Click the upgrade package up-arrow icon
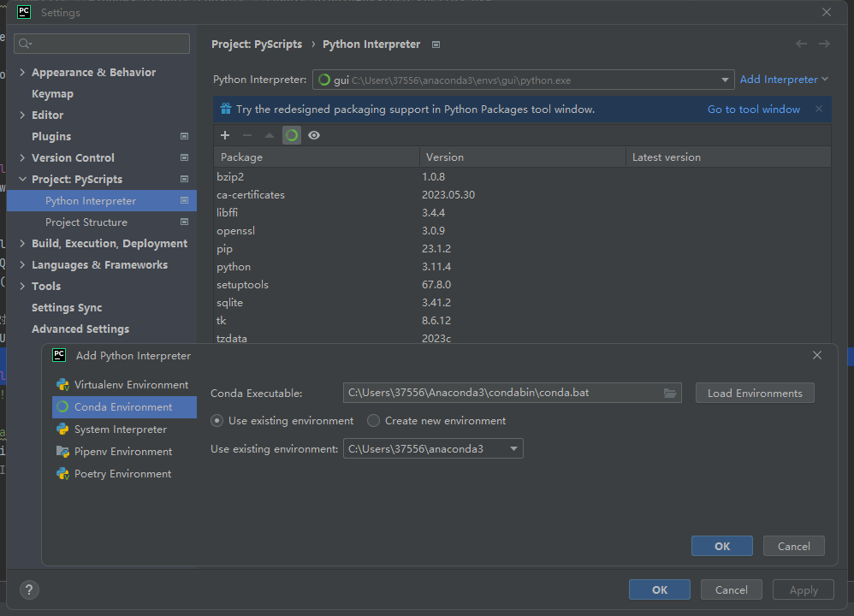Image resolution: width=854 pixels, height=616 pixels. [269, 135]
